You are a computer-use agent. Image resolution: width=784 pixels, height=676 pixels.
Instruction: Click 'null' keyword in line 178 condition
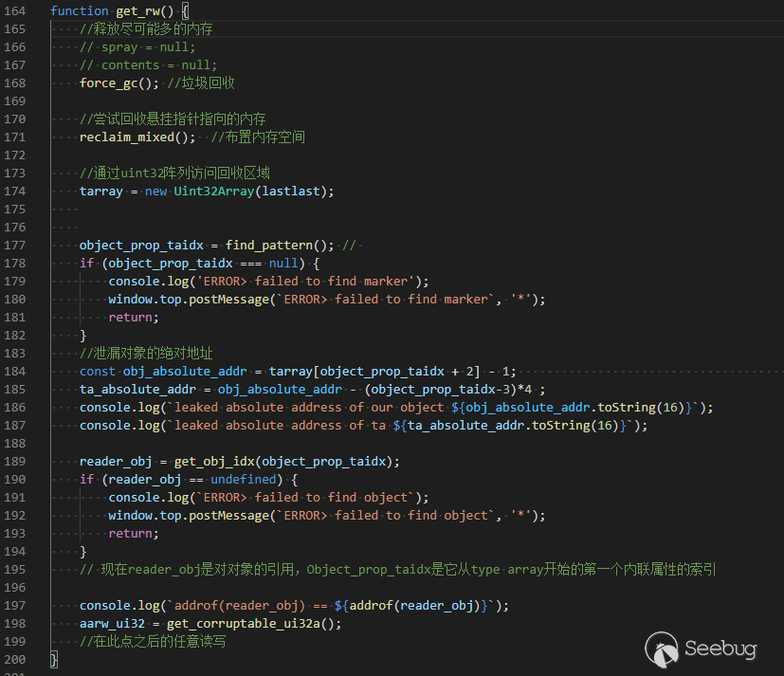[x=283, y=263]
